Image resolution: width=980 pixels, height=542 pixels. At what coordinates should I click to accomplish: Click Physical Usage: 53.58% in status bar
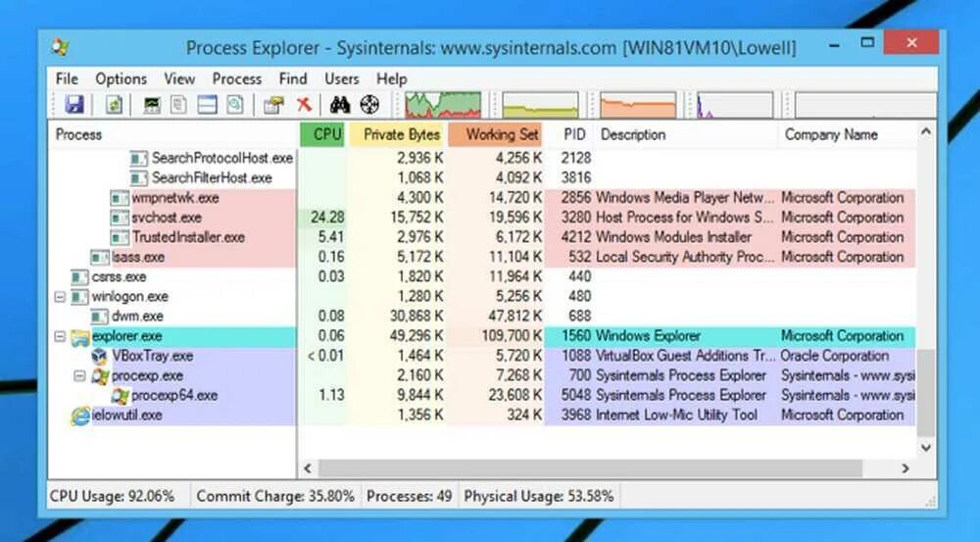[538, 496]
